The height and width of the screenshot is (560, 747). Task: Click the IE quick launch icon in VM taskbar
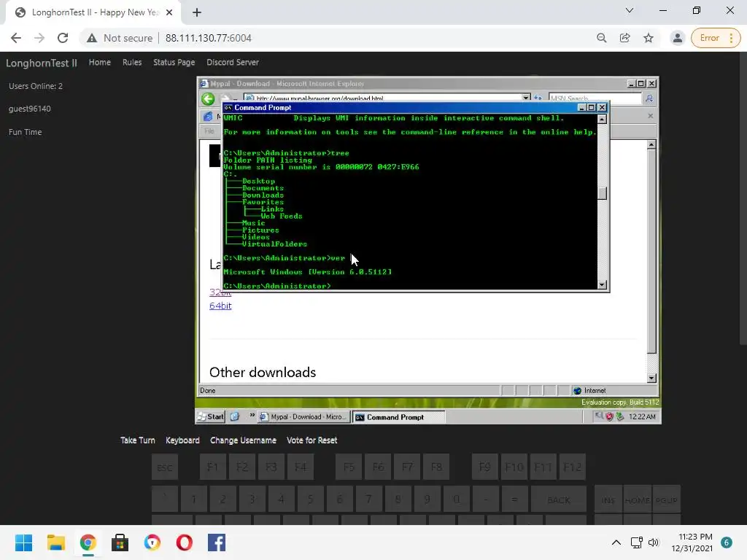pyautogui.click(x=235, y=417)
